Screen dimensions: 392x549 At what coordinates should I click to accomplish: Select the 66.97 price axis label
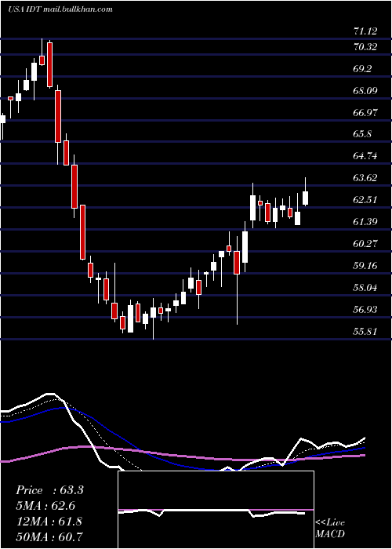coord(365,112)
